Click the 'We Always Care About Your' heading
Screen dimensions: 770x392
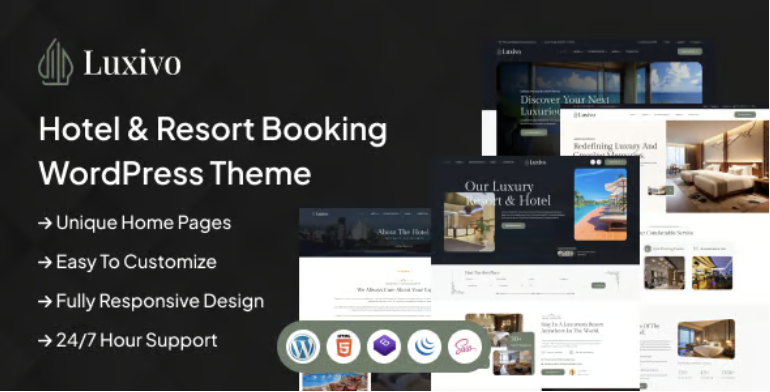[393, 290]
